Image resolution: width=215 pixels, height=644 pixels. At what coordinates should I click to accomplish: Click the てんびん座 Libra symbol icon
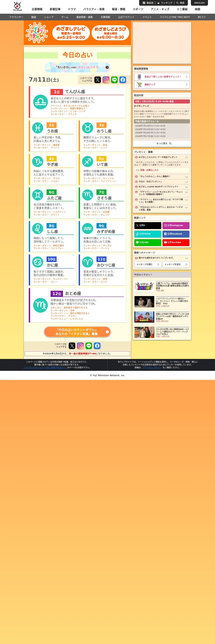pos(41,102)
